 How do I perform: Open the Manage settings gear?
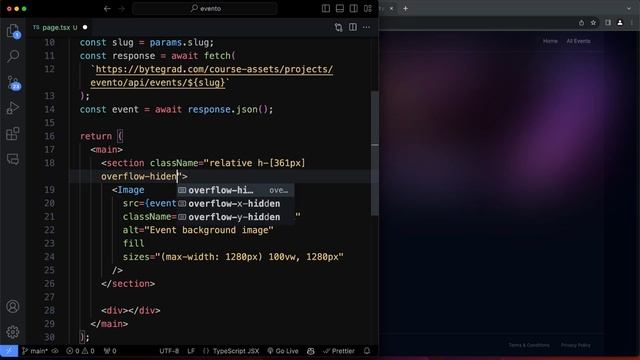click(13, 332)
